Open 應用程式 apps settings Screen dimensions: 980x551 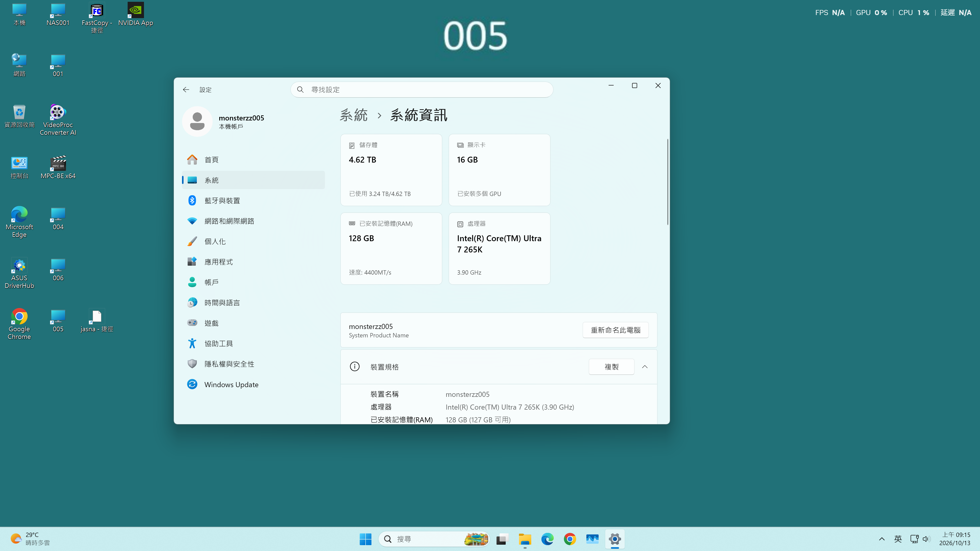tap(253, 262)
